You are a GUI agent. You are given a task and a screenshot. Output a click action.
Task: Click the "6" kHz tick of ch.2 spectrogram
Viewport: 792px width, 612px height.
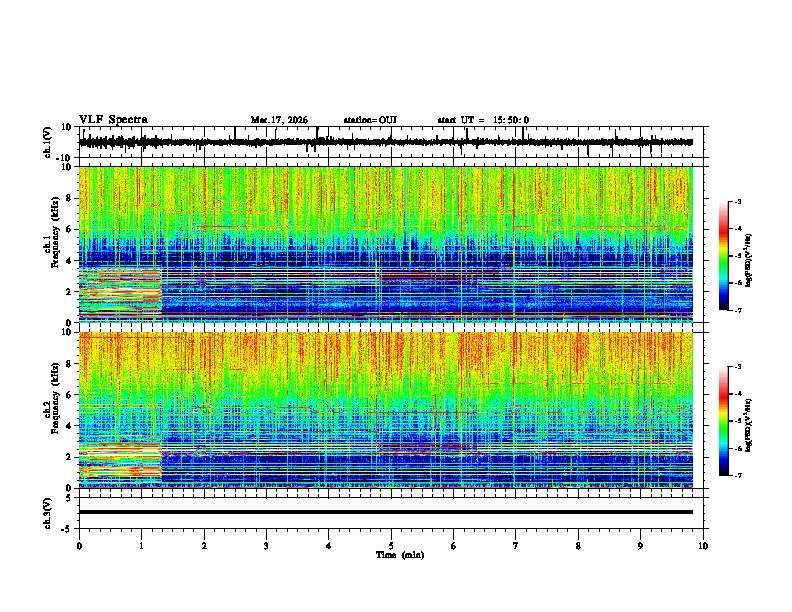[x=69, y=395]
